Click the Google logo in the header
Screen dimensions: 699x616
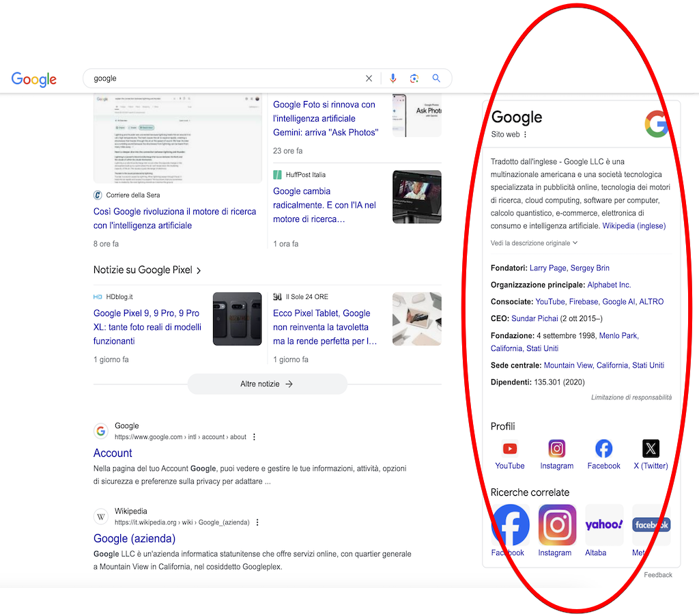(x=34, y=79)
